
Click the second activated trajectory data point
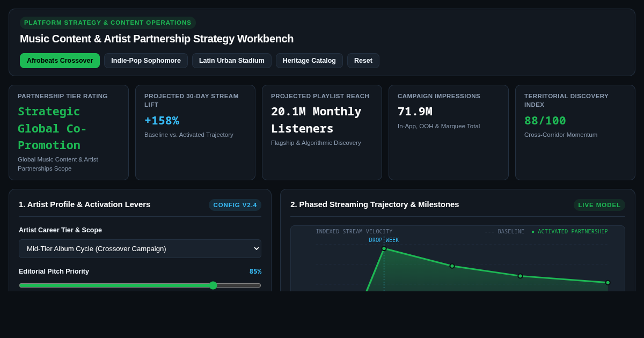[452, 266]
